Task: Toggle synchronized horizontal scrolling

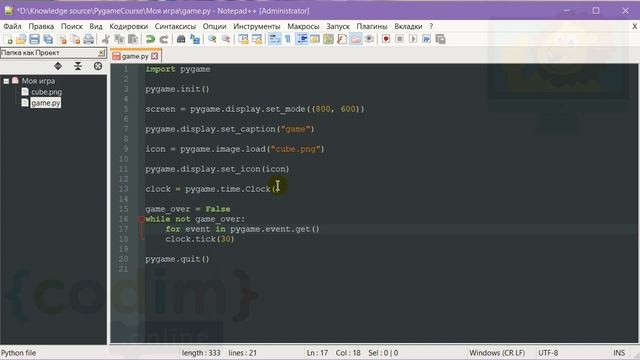Action: pos(257,39)
